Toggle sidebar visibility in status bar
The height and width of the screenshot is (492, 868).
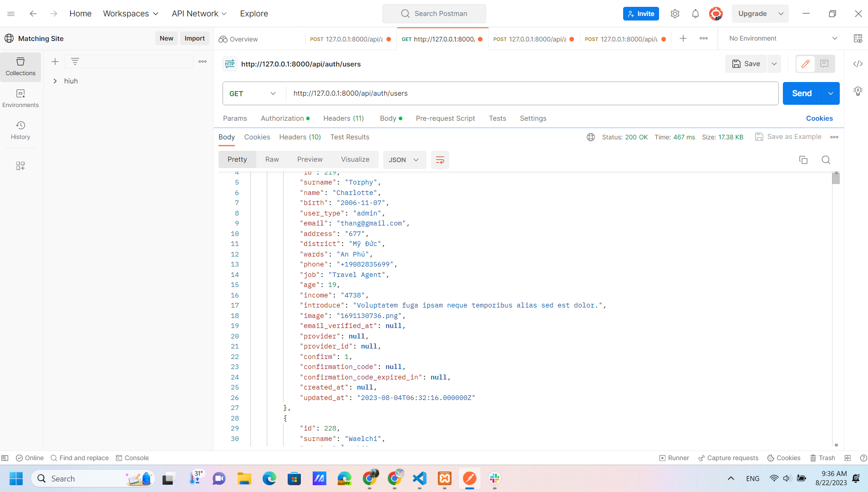(x=5, y=458)
